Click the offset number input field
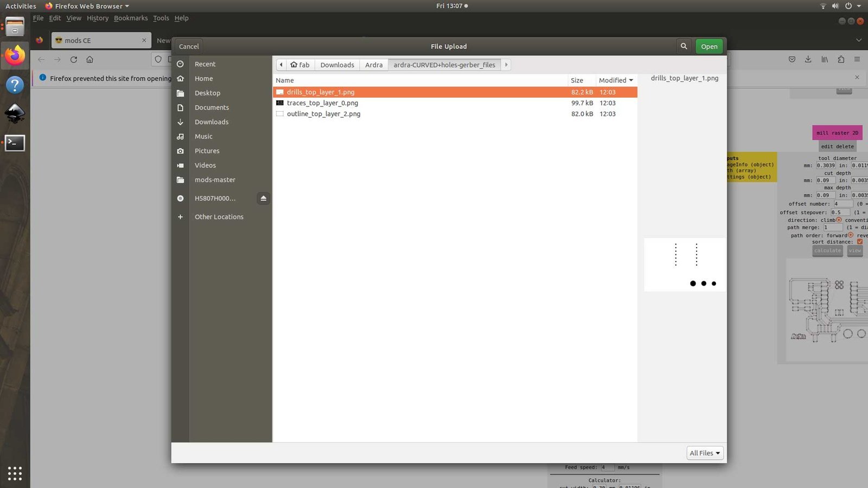Image resolution: width=868 pixels, height=488 pixels. pyautogui.click(x=843, y=204)
